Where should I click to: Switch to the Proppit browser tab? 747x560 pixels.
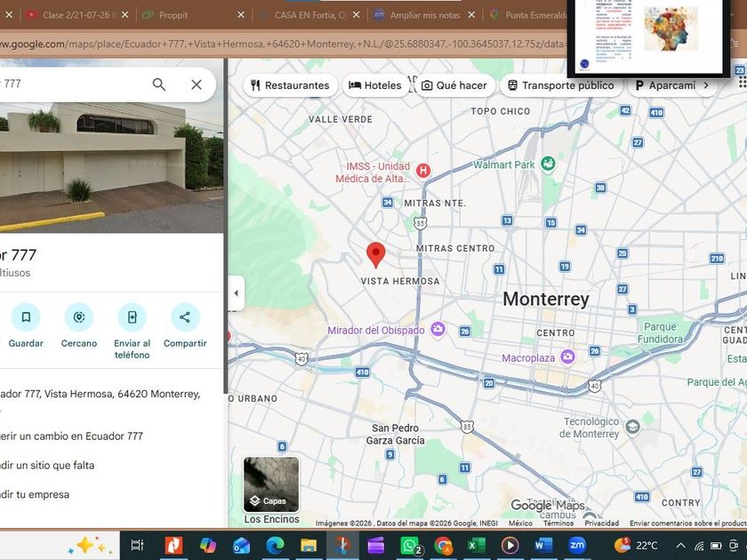pyautogui.click(x=190, y=15)
